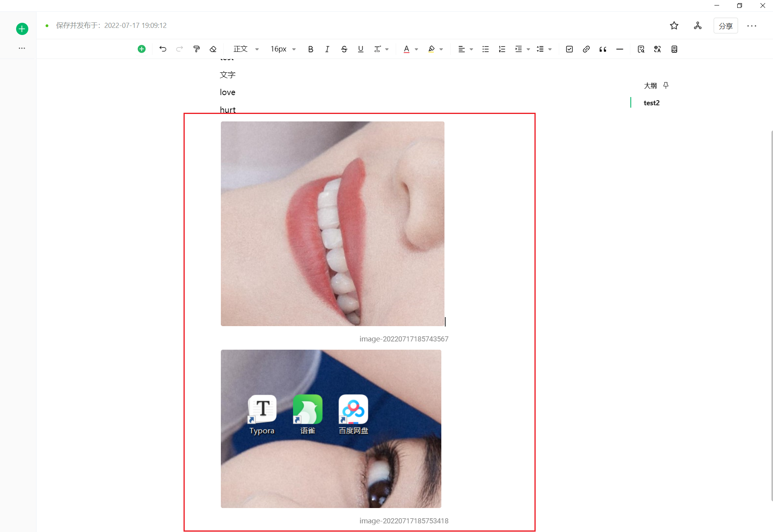Insert a block quote

pos(603,49)
